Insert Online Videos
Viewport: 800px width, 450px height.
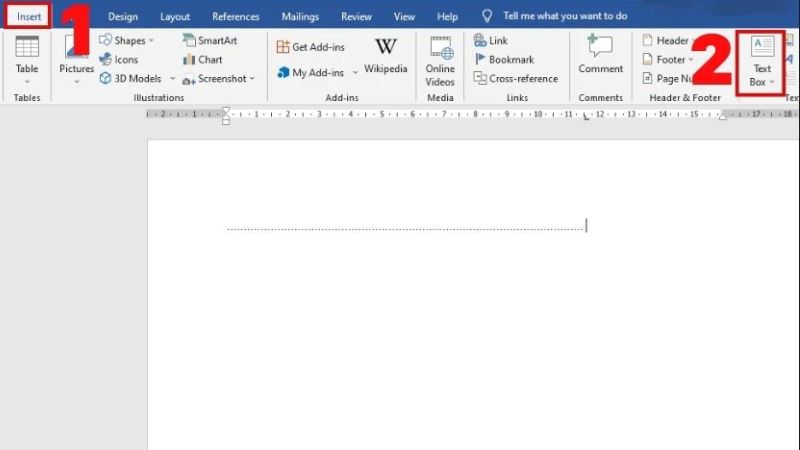click(x=440, y=58)
